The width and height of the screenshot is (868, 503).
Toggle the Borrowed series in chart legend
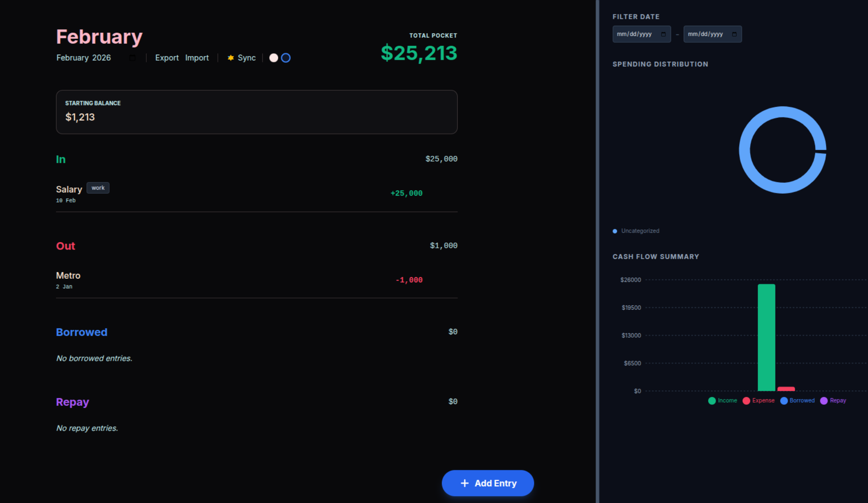point(797,400)
